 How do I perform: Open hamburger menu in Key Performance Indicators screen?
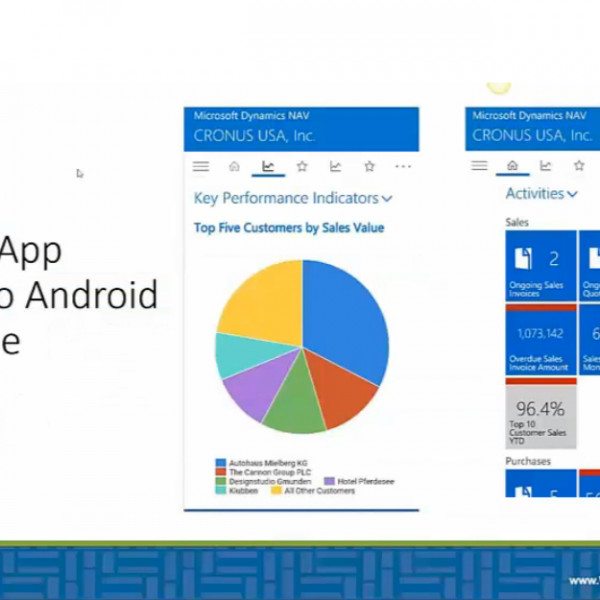(201, 166)
